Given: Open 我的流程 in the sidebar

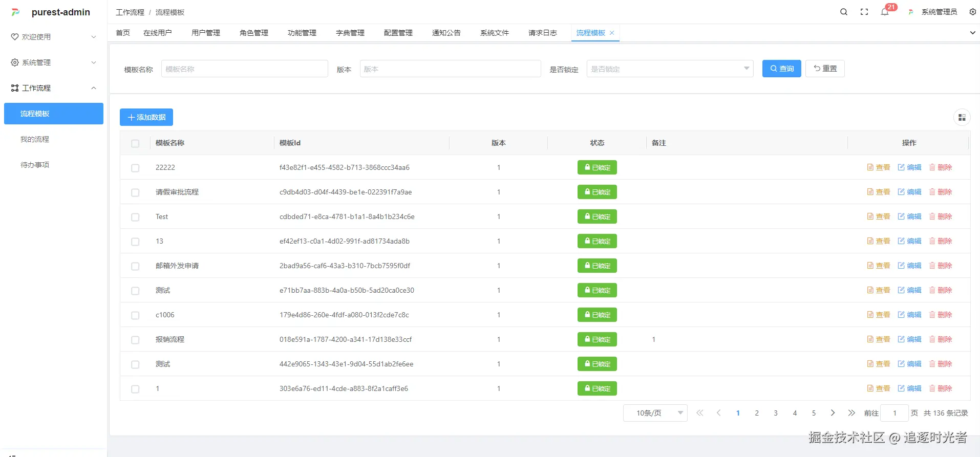Looking at the screenshot, I should (x=35, y=139).
